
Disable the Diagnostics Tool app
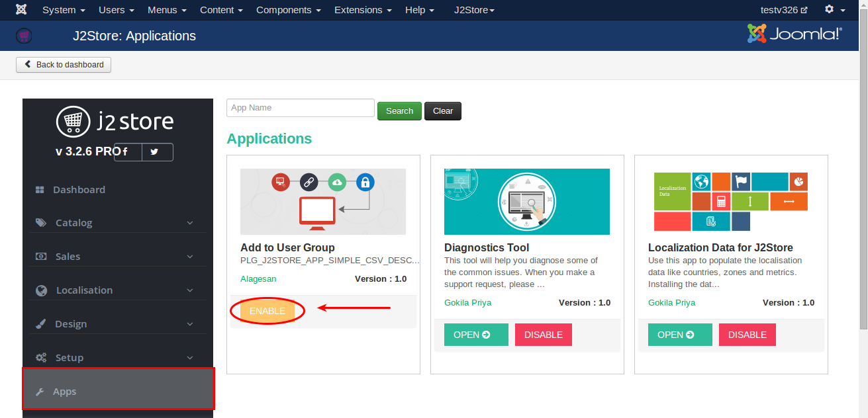(543, 335)
